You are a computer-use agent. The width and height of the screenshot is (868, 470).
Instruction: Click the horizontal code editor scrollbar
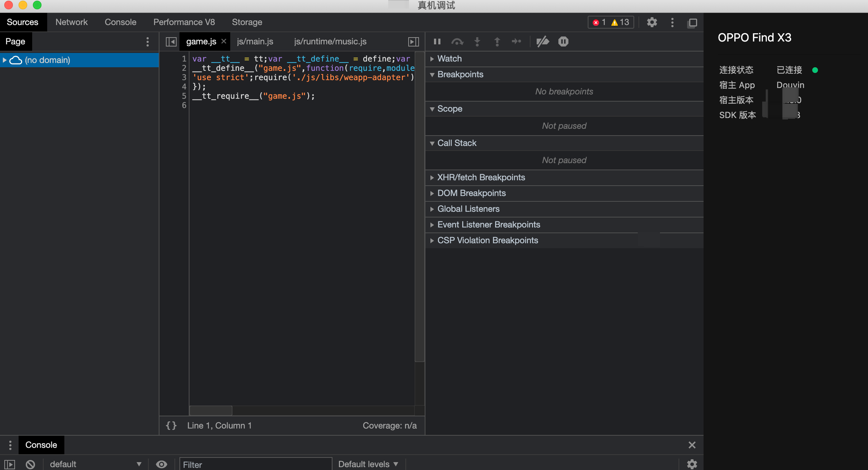click(211, 410)
